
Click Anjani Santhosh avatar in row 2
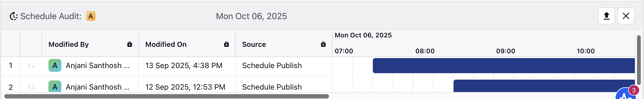click(55, 86)
